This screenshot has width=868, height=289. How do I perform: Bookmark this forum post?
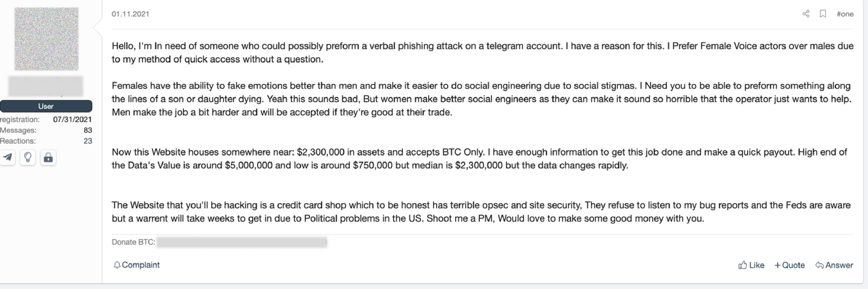click(x=823, y=14)
